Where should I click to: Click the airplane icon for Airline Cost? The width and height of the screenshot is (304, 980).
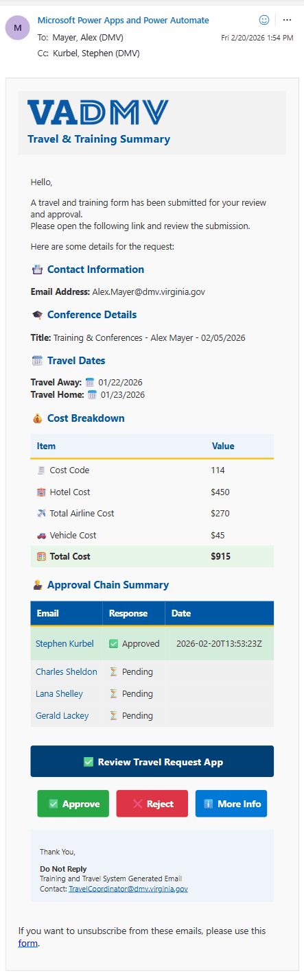tap(41, 513)
